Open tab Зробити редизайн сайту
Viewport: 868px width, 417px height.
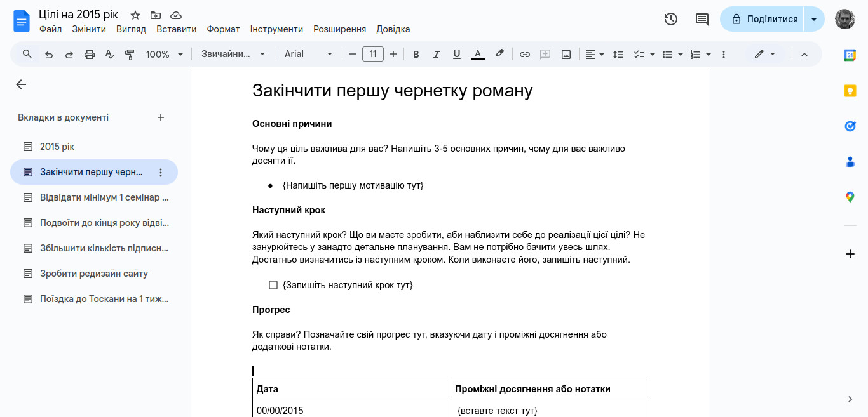coord(94,274)
